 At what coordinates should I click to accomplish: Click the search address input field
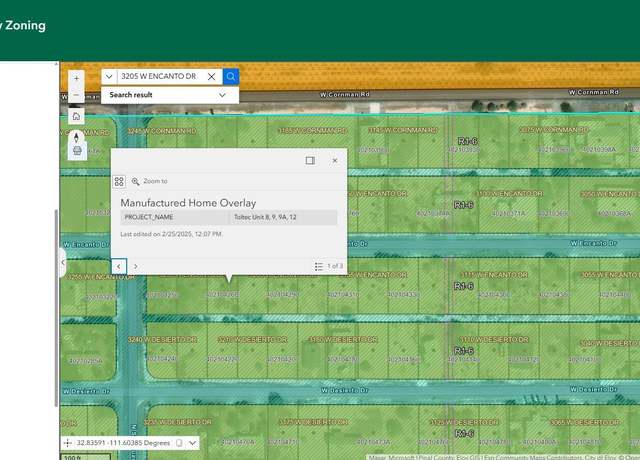point(161,76)
